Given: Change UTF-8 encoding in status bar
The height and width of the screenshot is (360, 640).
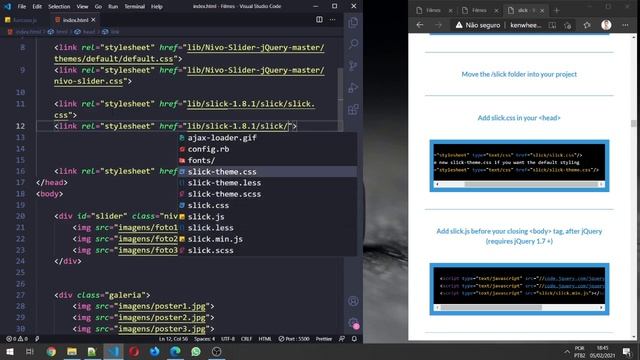Looking at the screenshot, I should click(228, 339).
